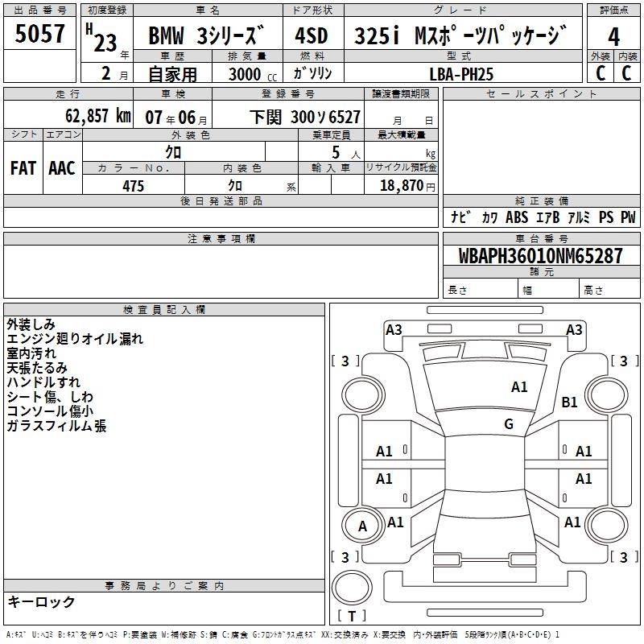644x644 pixels.
Task: Click the color number 475 field
Action: [x=133, y=186]
